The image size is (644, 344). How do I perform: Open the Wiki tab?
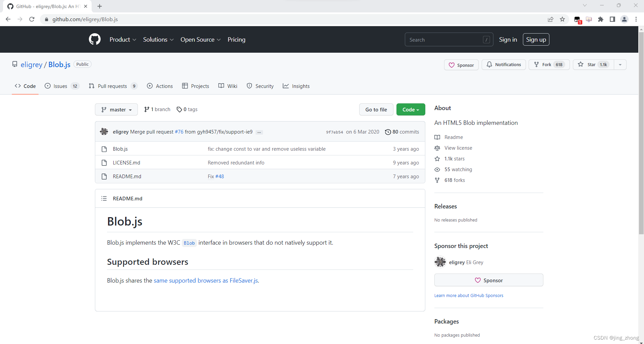click(228, 86)
